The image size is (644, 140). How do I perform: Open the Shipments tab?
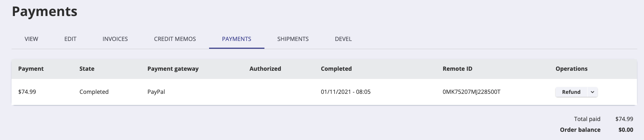293,39
